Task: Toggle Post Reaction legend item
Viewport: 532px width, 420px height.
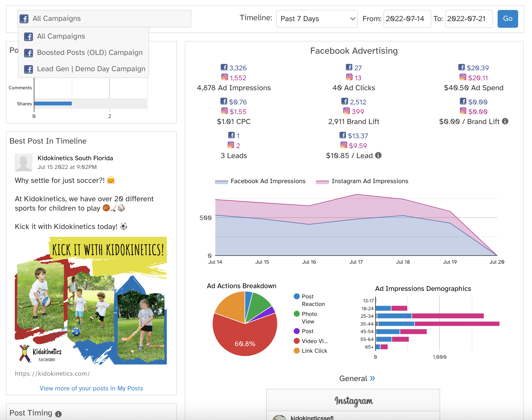Action: (309, 300)
